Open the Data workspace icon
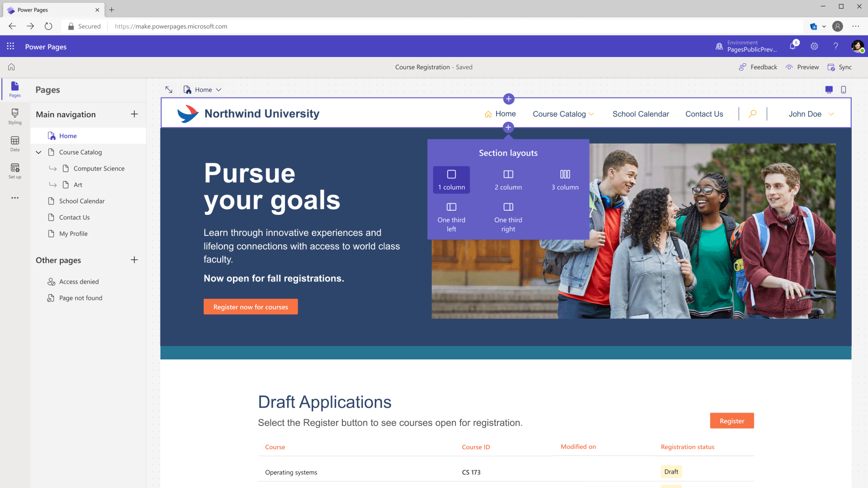 15,144
